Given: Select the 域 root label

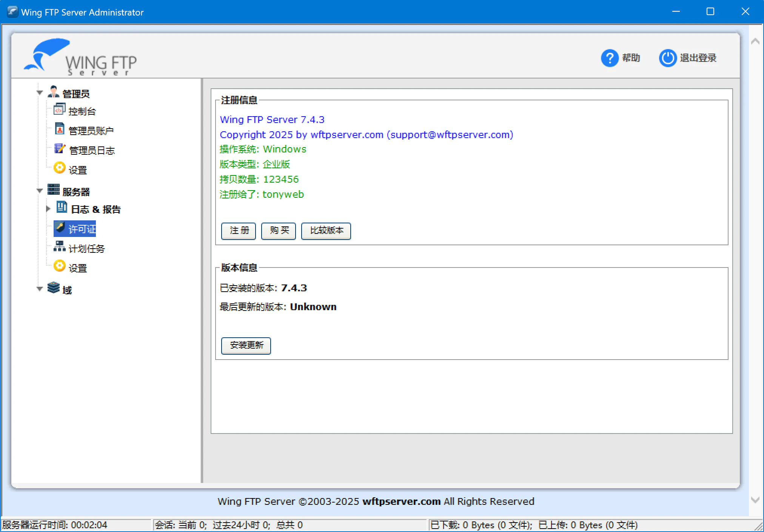Looking at the screenshot, I should [x=67, y=290].
